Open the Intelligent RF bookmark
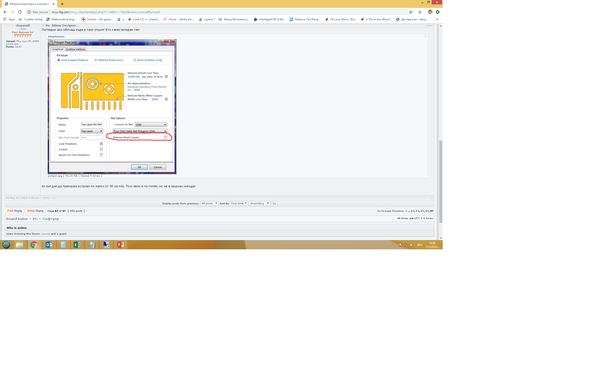Viewport: 600px width, 368px height. [269, 19]
